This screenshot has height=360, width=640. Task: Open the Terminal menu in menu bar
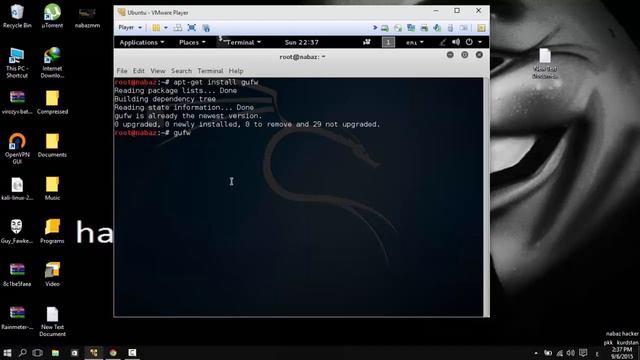[210, 71]
